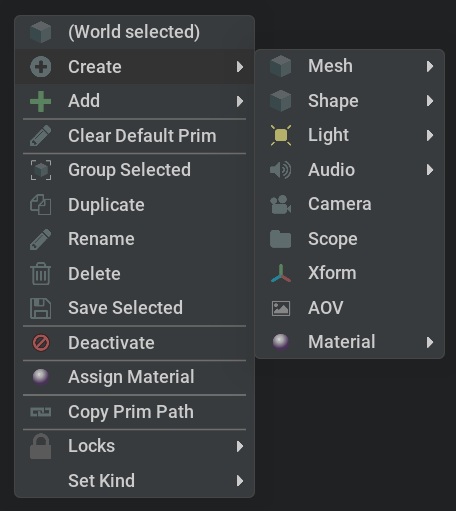
Task: Click the trash can Delete icon
Action: point(41,274)
